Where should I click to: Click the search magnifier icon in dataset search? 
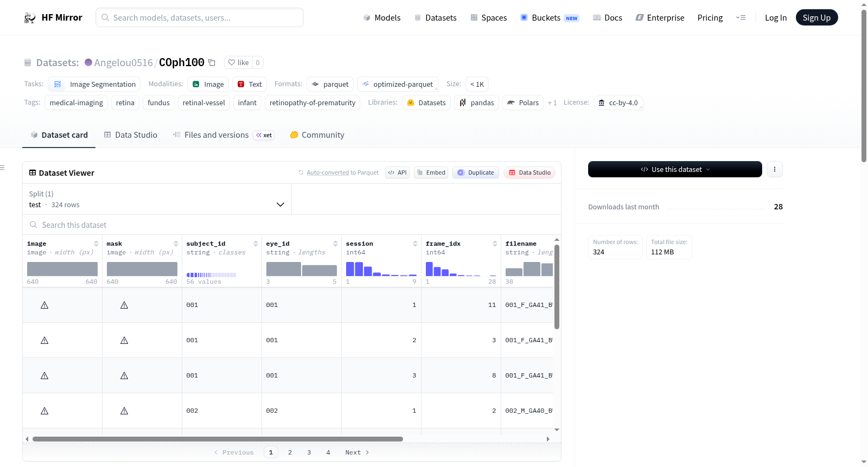(x=34, y=225)
